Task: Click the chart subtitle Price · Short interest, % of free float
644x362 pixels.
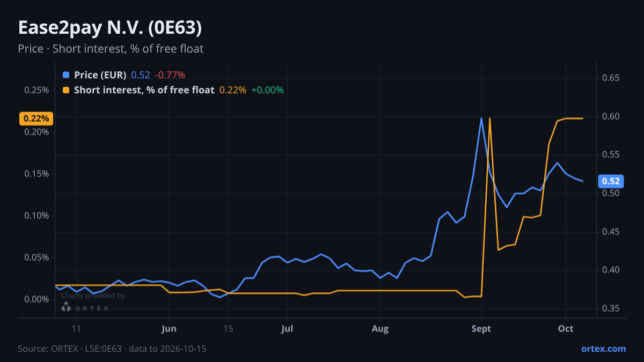Action: pyautogui.click(x=111, y=49)
